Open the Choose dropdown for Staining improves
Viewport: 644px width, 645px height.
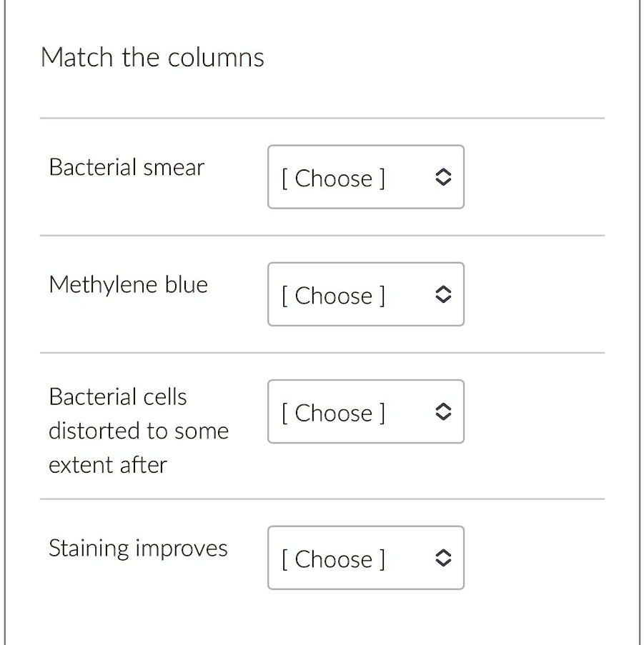tap(365, 558)
